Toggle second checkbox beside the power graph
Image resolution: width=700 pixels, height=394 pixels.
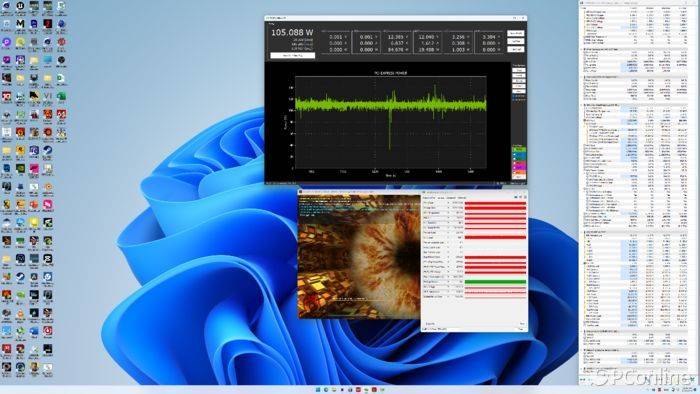[x=513, y=100]
